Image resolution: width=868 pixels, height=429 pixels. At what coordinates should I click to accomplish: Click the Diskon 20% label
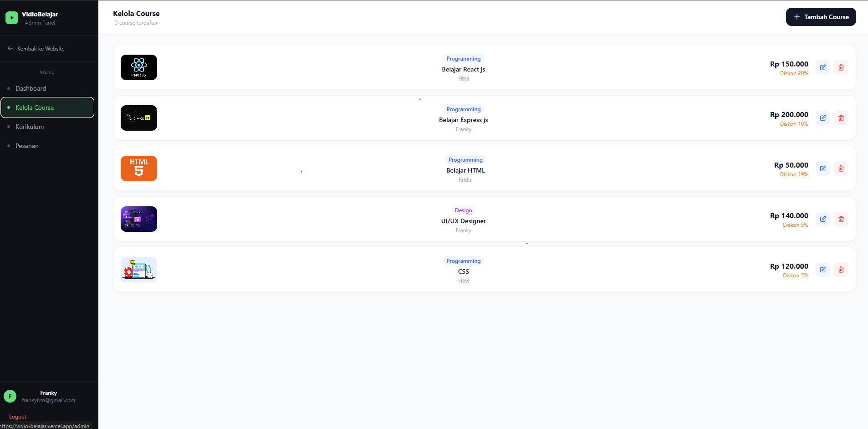[x=794, y=73]
